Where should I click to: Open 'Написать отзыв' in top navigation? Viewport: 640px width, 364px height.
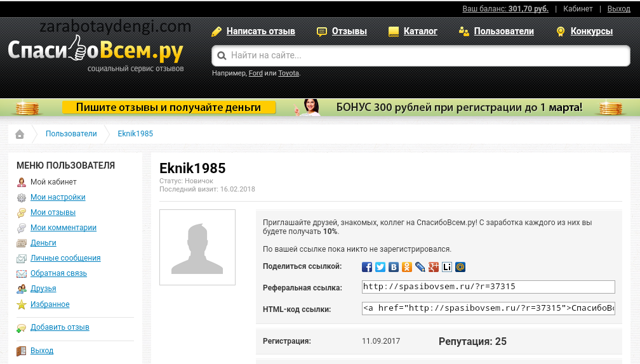tap(260, 31)
